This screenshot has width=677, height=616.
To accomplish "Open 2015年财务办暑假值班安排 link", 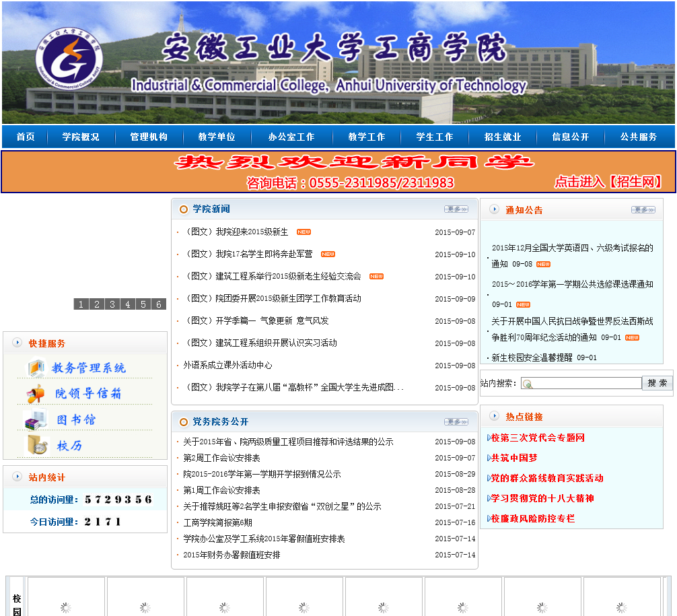I will (x=232, y=555).
